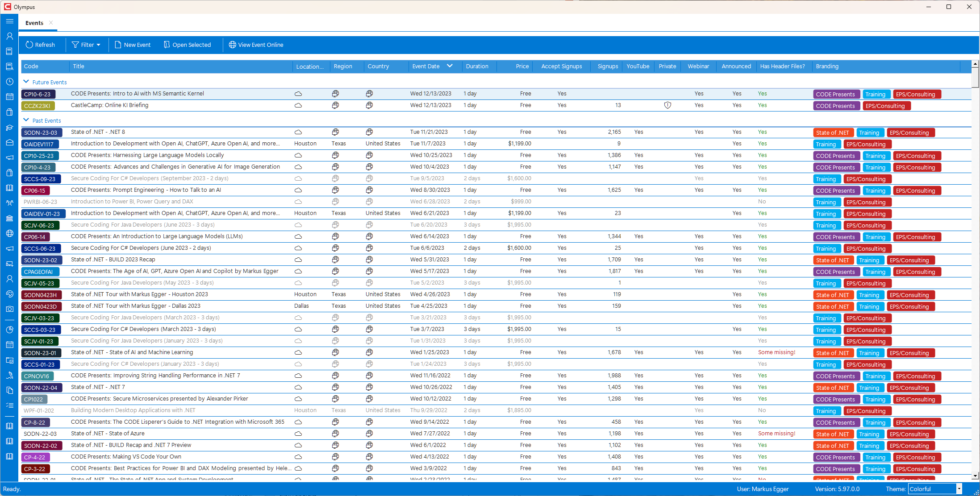This screenshot has height=496, width=980.
Task: Click 'Version: 5.97.0.0' in status bar
Action: (837, 489)
